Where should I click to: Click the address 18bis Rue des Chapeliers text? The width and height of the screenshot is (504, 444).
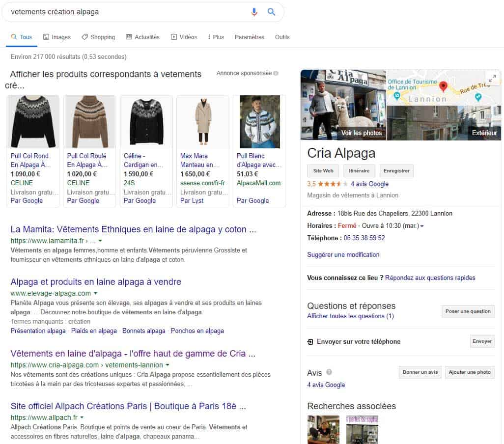point(395,214)
